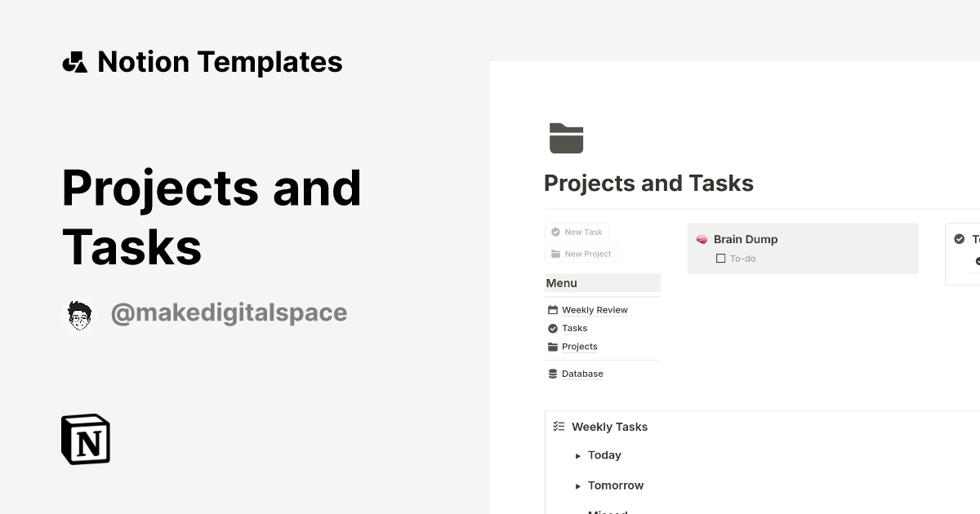Expand the Tomorrow section

click(x=578, y=485)
